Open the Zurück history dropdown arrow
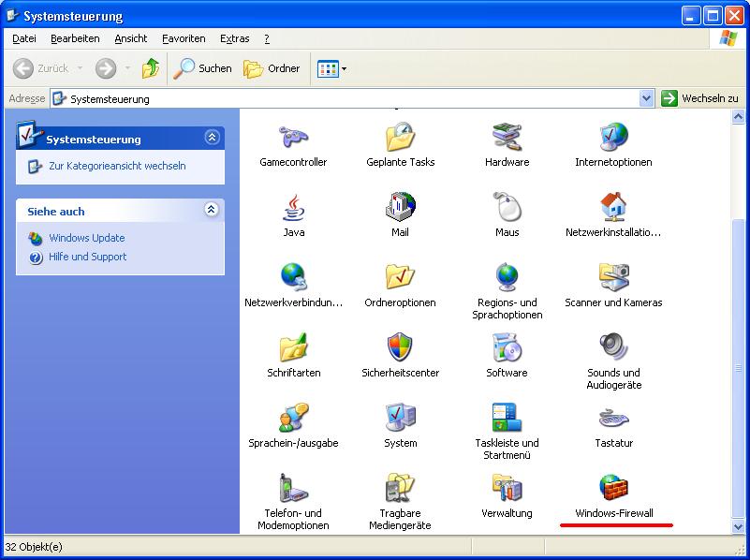 coord(80,68)
